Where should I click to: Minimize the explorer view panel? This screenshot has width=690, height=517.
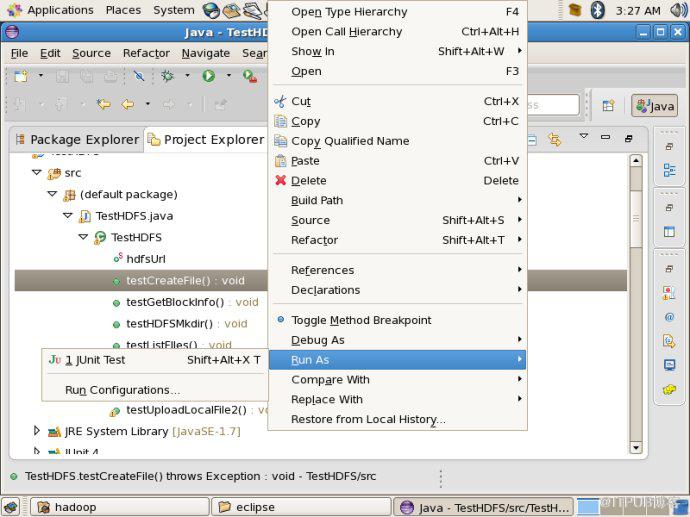tap(606, 137)
